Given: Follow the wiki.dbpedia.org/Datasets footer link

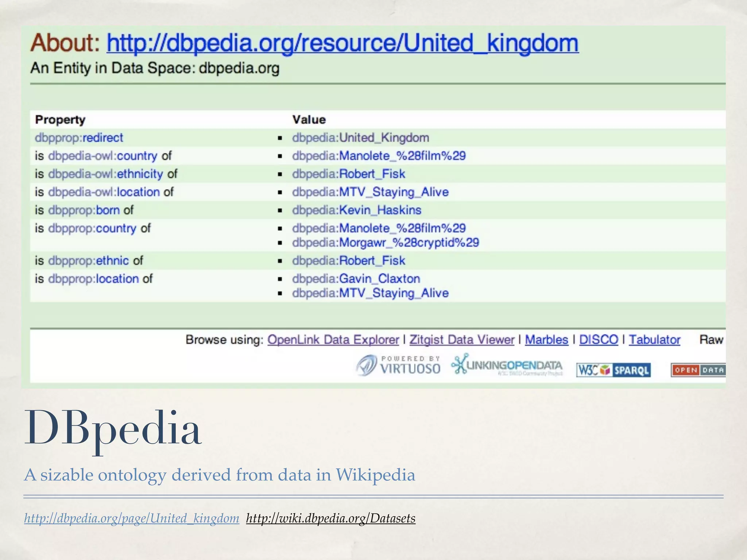Looking at the screenshot, I should coord(330,518).
